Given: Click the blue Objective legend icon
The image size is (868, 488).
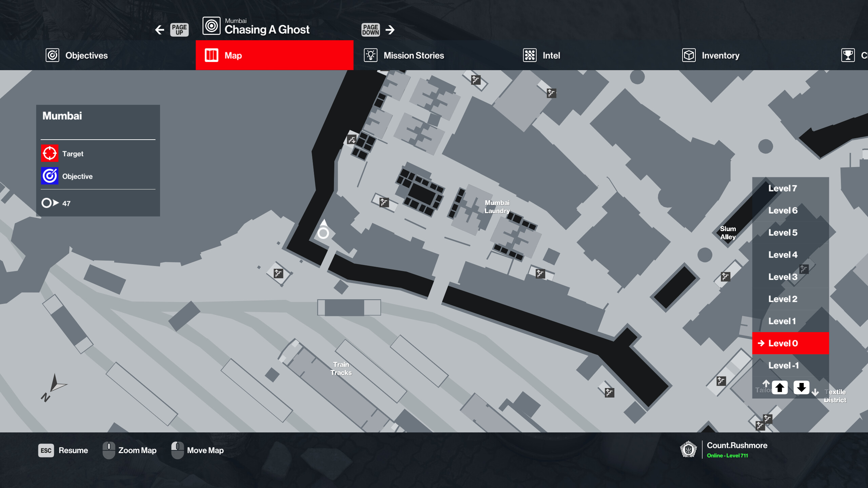Looking at the screenshot, I should (50, 176).
